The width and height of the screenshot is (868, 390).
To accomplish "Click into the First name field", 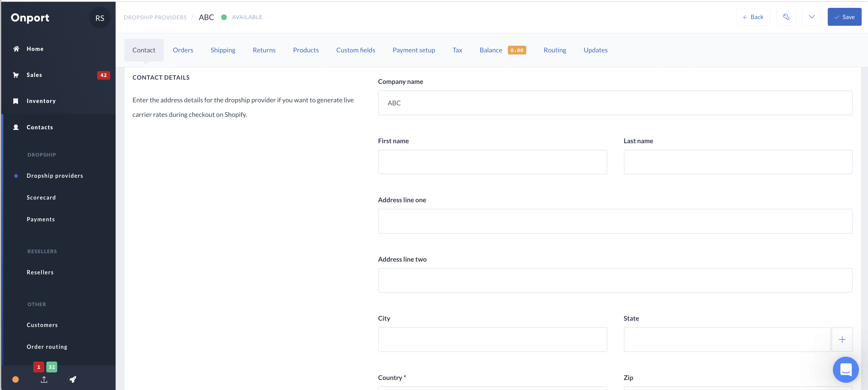I will click(x=492, y=162).
